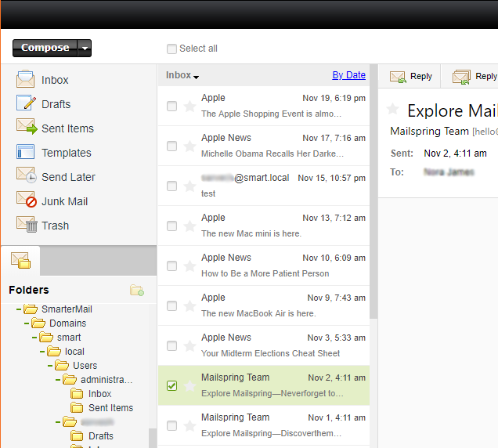498x448 pixels.
Task: Check the Apple News Nov 10 email checkbox
Action: pos(171,266)
